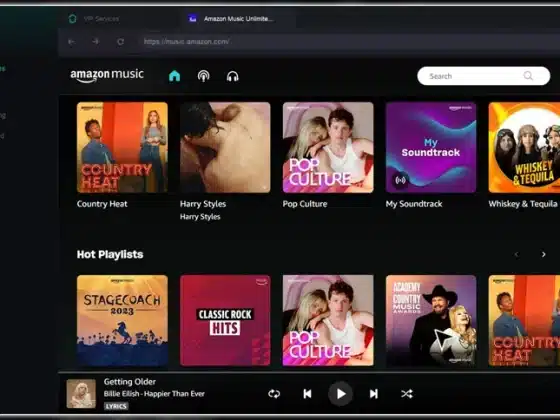Go forward with browser forward arrow
Viewport: 560px width, 420px height.
tap(96, 42)
